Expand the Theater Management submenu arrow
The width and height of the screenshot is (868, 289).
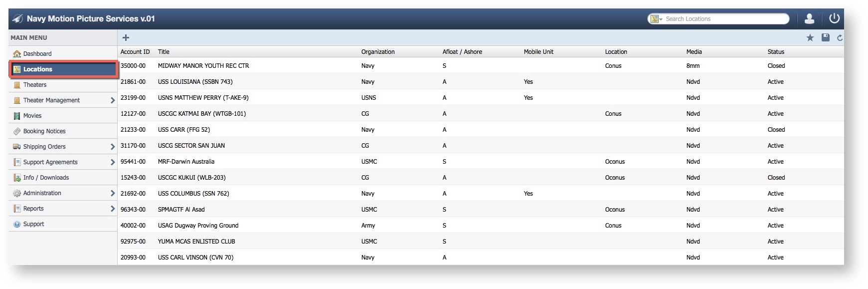[112, 100]
